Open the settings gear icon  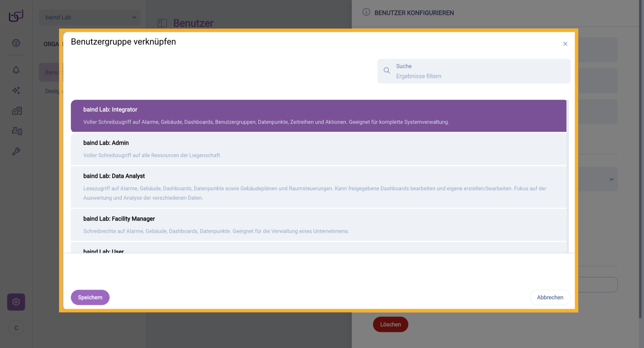16,302
